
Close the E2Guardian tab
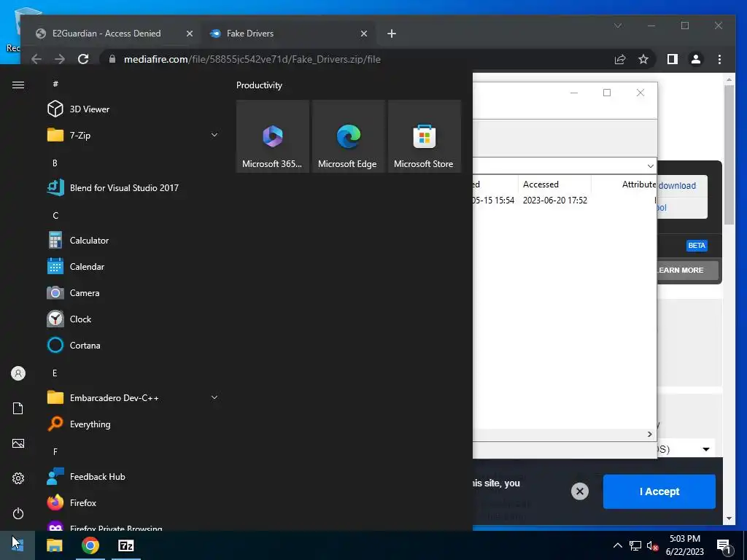pyautogui.click(x=189, y=34)
